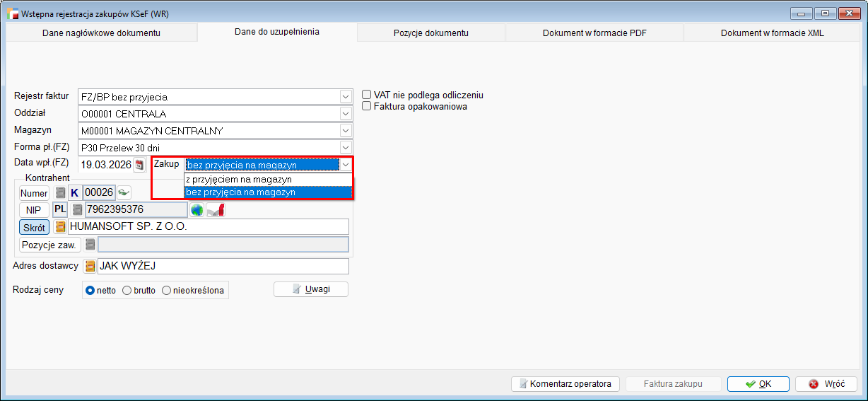Click the Wróć button

coord(826,384)
